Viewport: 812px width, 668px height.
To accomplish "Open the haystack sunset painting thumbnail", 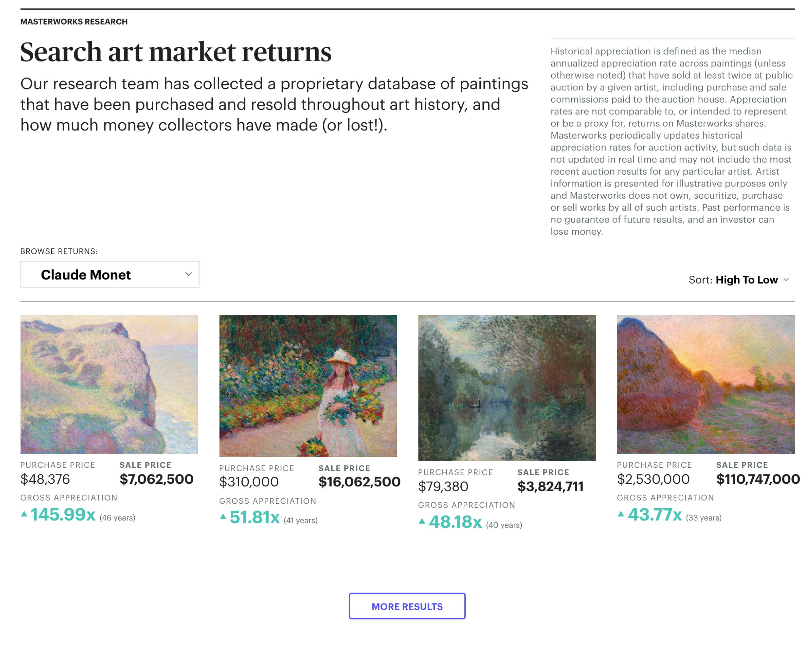I will point(705,383).
